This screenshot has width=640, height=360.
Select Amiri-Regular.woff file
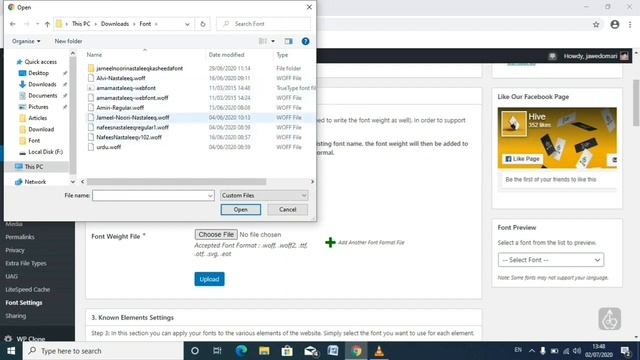120,108
